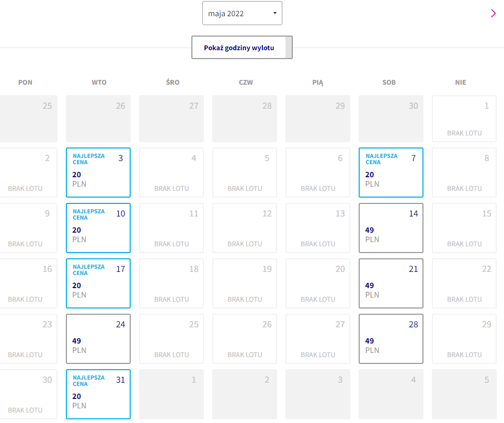The width and height of the screenshot is (504, 423).
Task: Pick May 14 flight for 49 PLN
Action: (x=391, y=228)
